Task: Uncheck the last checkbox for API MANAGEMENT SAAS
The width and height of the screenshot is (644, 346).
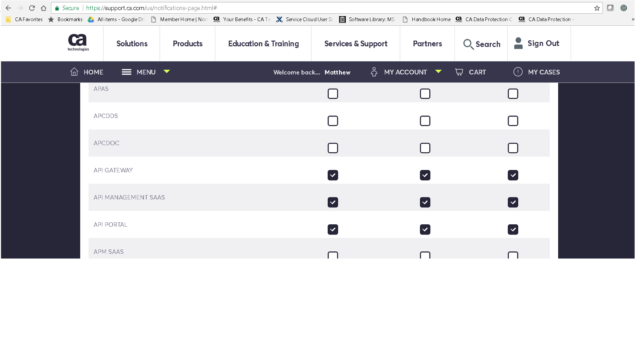Action: click(x=513, y=202)
